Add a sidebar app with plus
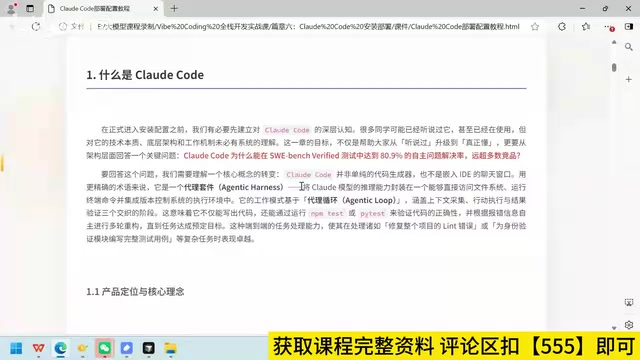This screenshot has height=360, width=640. [x=629, y=79]
